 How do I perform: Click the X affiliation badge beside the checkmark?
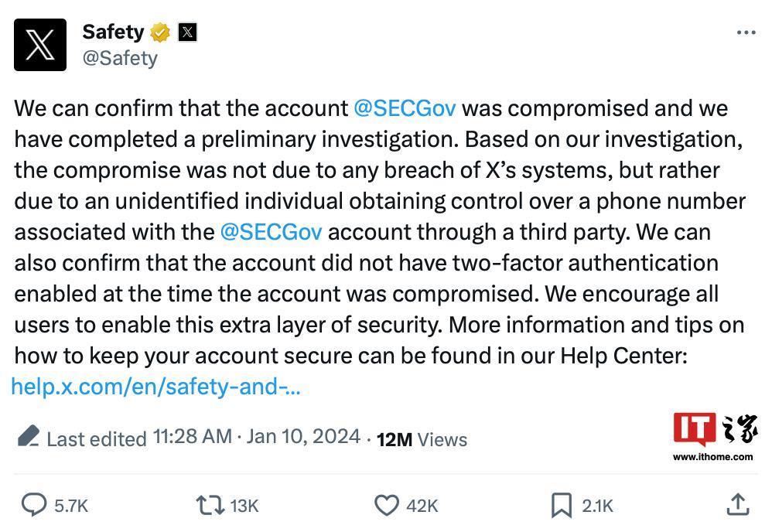186,32
